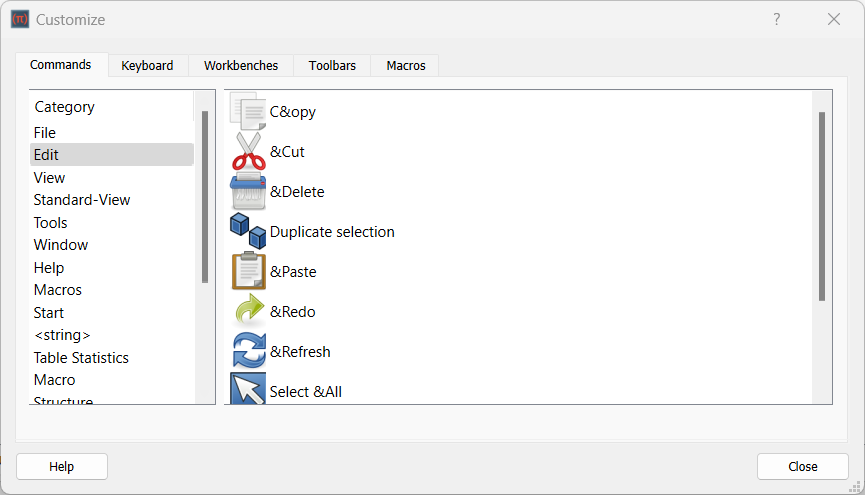Switch to the Keyboard tab
Image resolution: width=865 pixels, height=495 pixels.
click(147, 65)
